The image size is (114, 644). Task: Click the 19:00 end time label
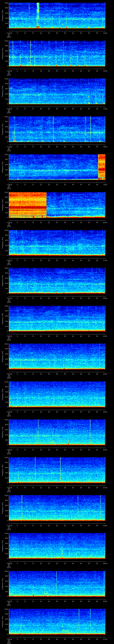pyautogui.click(x=105, y=184)
